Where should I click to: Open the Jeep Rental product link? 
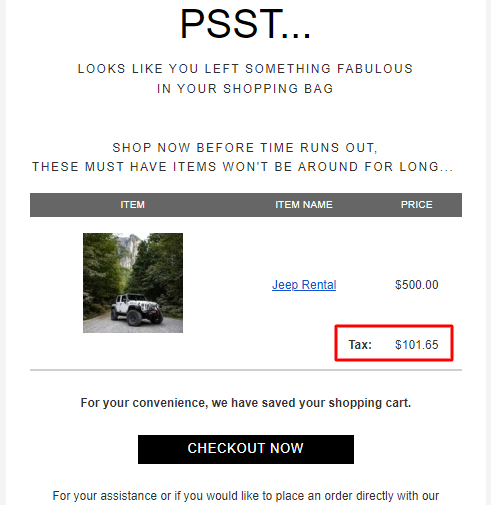pyautogui.click(x=304, y=285)
